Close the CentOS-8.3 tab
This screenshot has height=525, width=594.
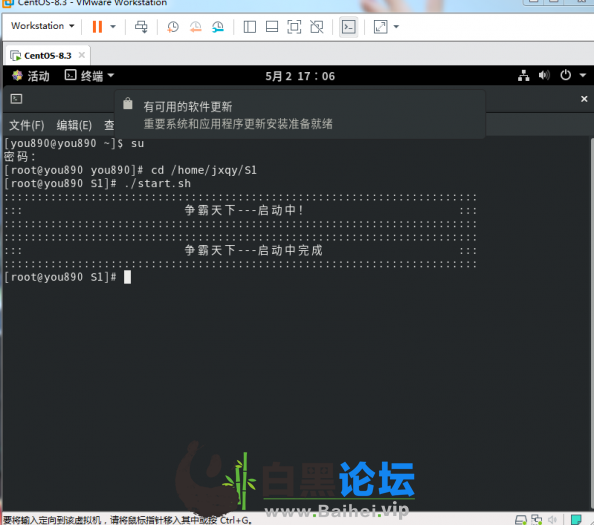(x=81, y=55)
